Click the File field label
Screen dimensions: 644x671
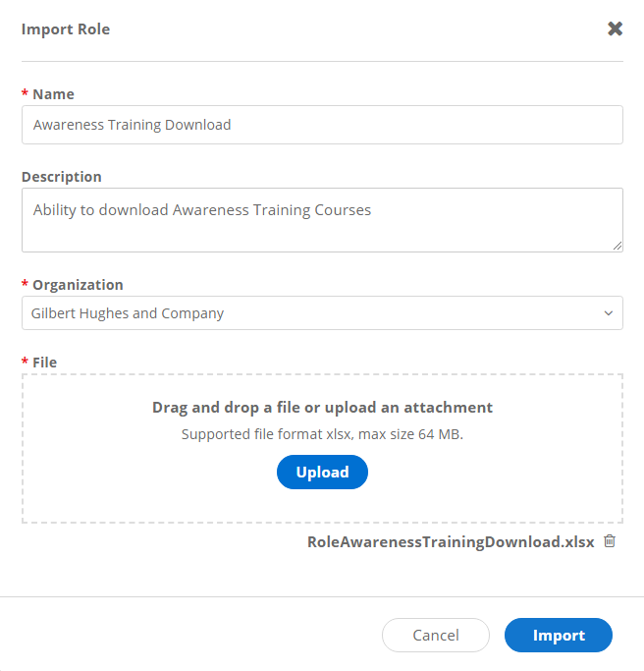44,363
